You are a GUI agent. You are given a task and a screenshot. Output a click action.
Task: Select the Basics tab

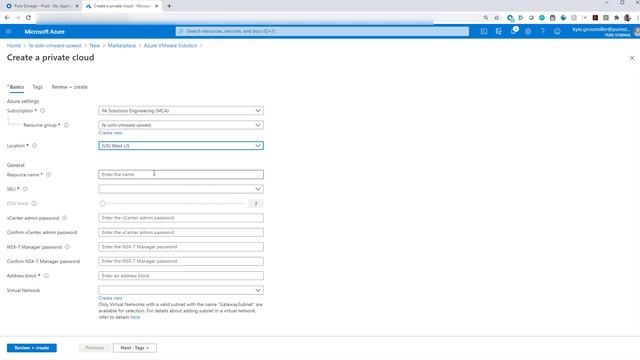click(x=17, y=87)
